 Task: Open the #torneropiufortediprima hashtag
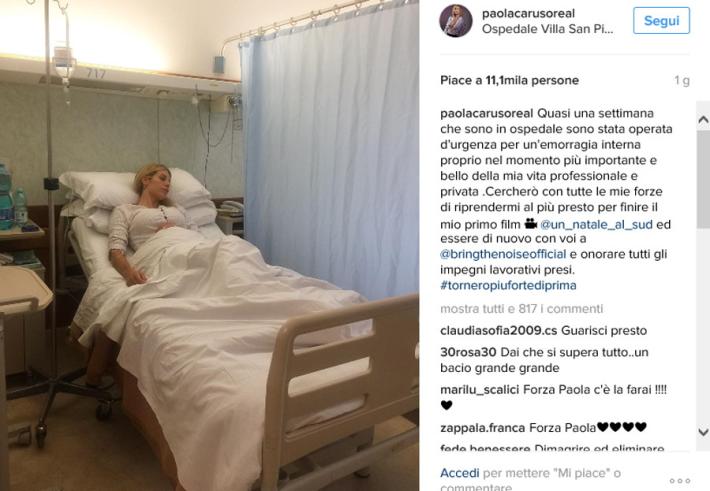tap(508, 285)
